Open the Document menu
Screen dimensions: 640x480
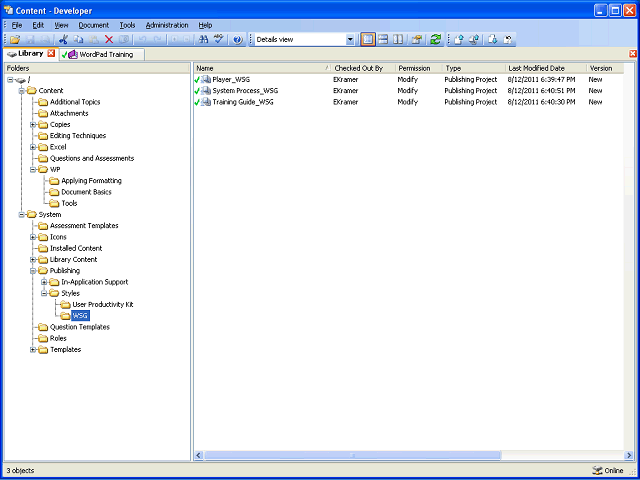click(94, 25)
